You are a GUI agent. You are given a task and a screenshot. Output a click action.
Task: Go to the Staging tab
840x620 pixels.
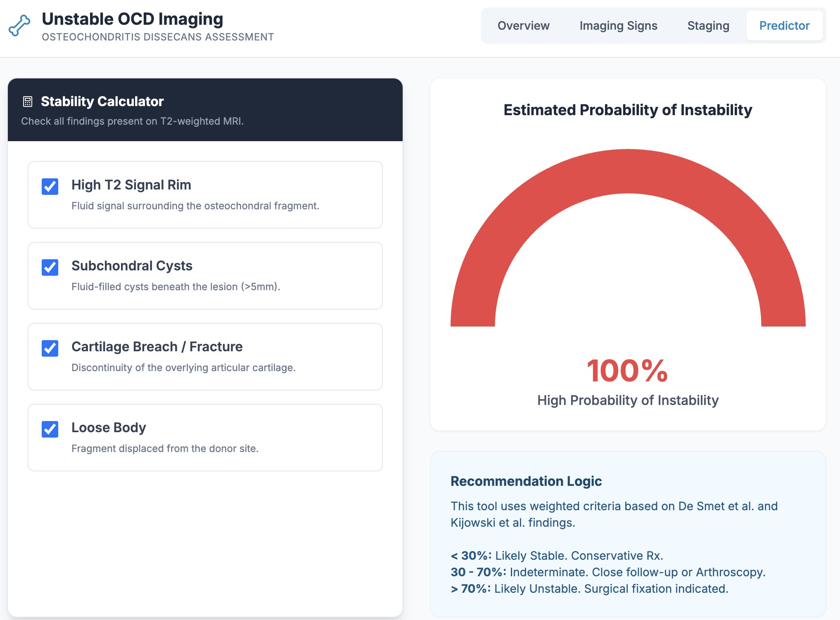click(708, 26)
